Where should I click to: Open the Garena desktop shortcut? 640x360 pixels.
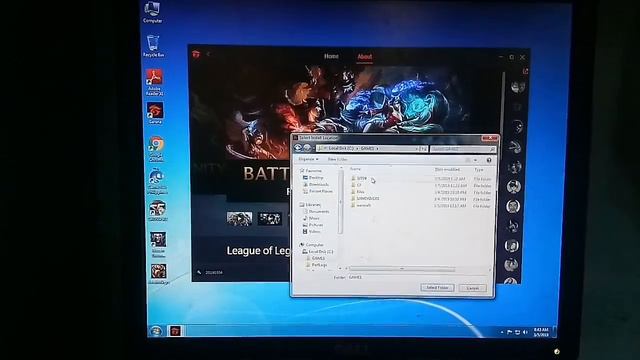click(x=155, y=113)
